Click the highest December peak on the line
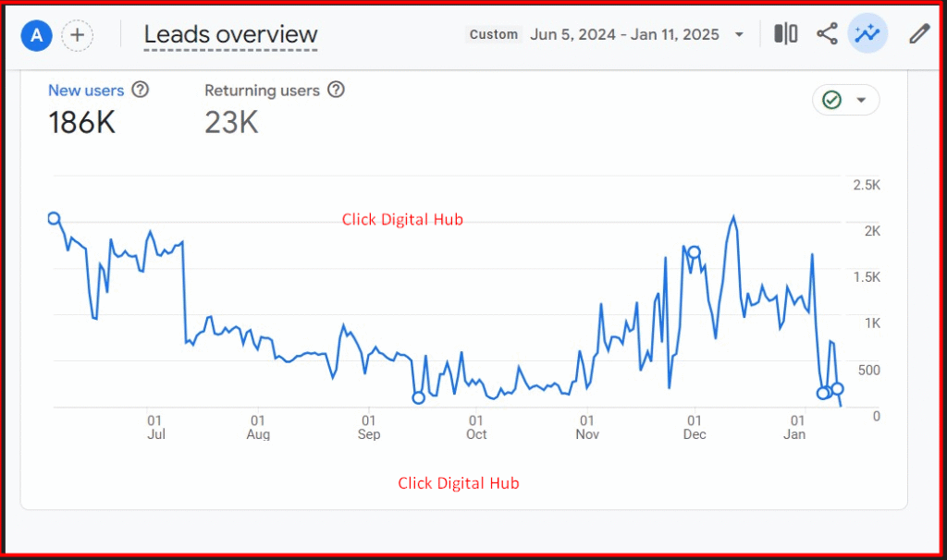Viewport: 947px width, 560px height. point(733,218)
